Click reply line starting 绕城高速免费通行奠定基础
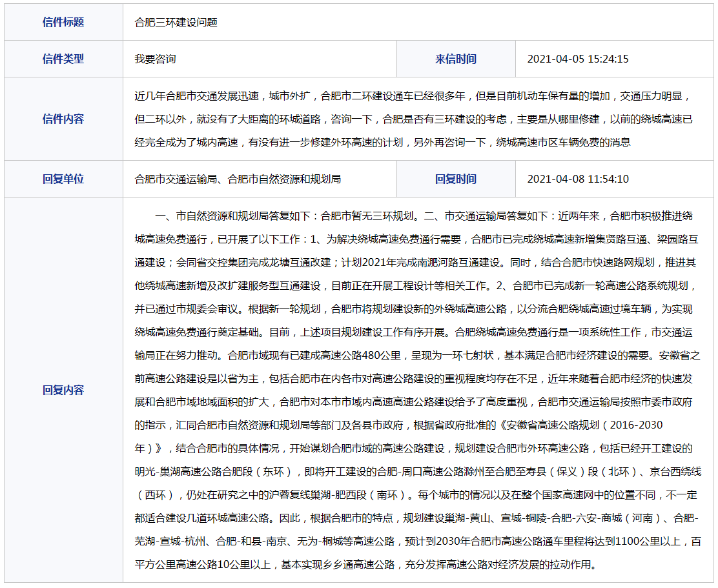 413,332
